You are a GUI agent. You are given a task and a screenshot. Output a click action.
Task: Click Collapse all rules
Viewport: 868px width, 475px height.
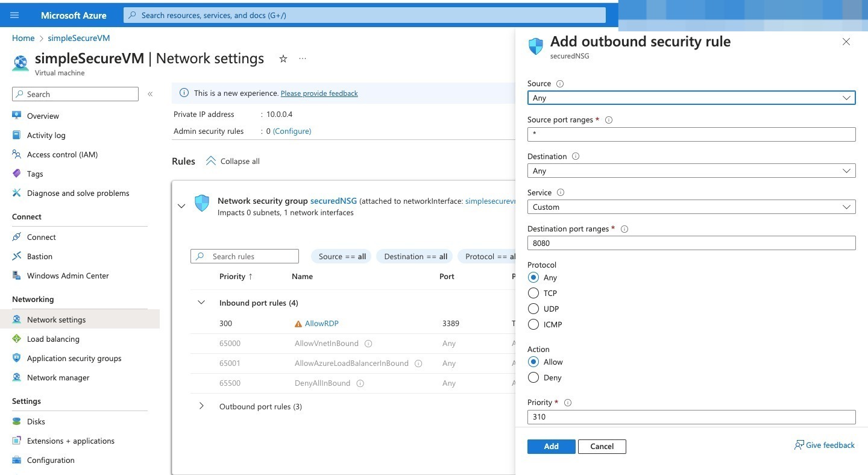click(233, 161)
